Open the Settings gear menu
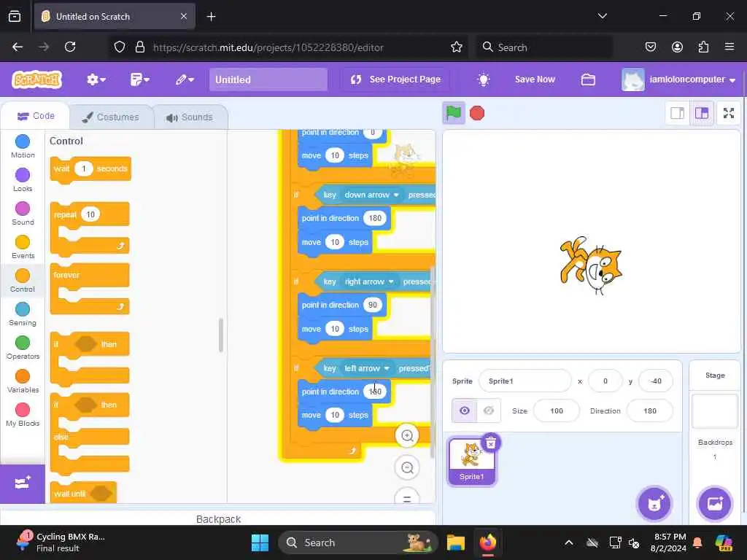 (x=96, y=79)
